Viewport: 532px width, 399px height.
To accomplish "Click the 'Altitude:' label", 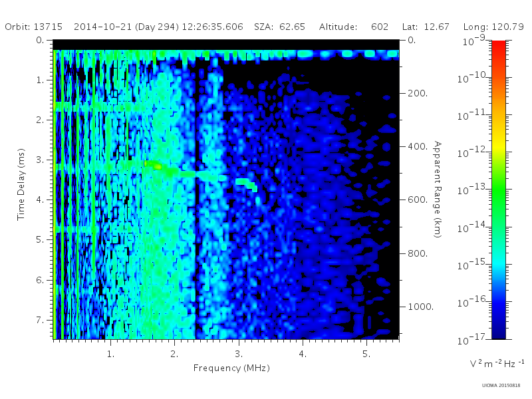I will [x=338, y=27].
